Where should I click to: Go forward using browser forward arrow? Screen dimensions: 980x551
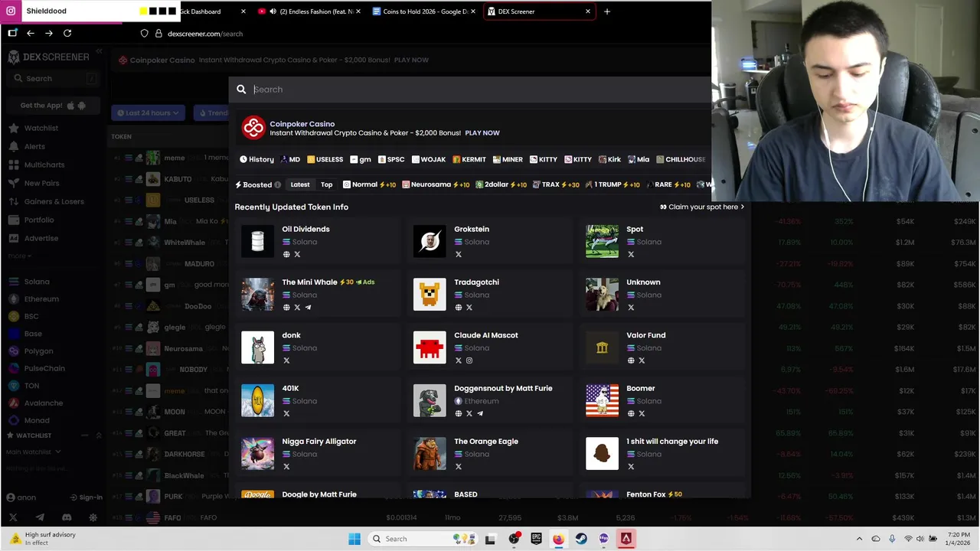click(x=49, y=34)
